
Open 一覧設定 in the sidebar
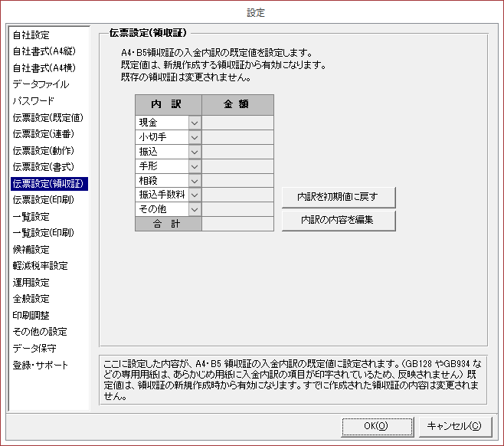(x=31, y=217)
